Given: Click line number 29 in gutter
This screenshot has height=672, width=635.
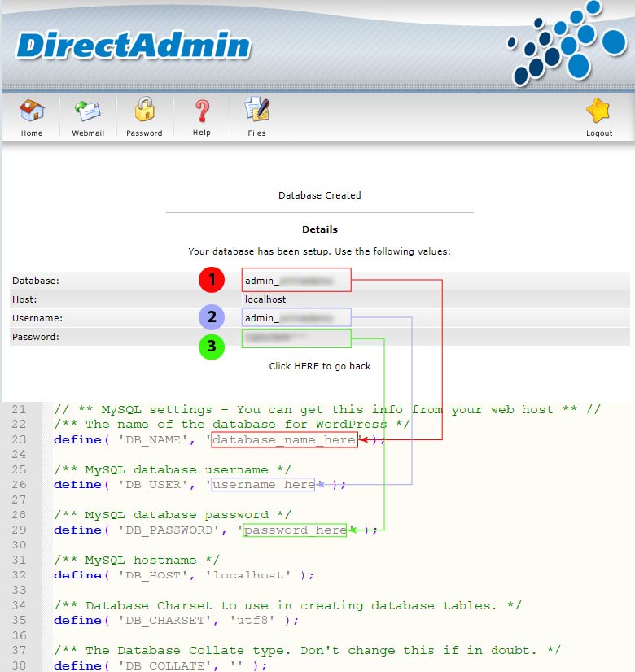Looking at the screenshot, I should pyautogui.click(x=19, y=530).
